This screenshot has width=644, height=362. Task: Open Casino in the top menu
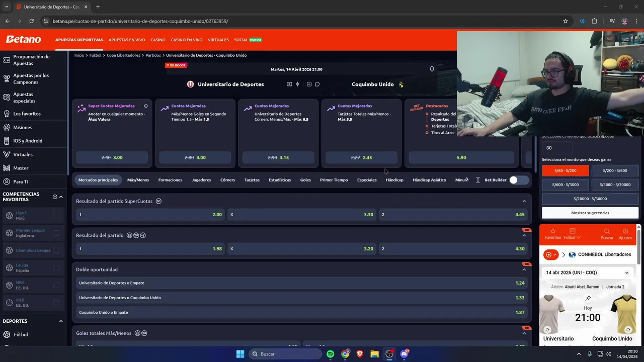[158, 40]
